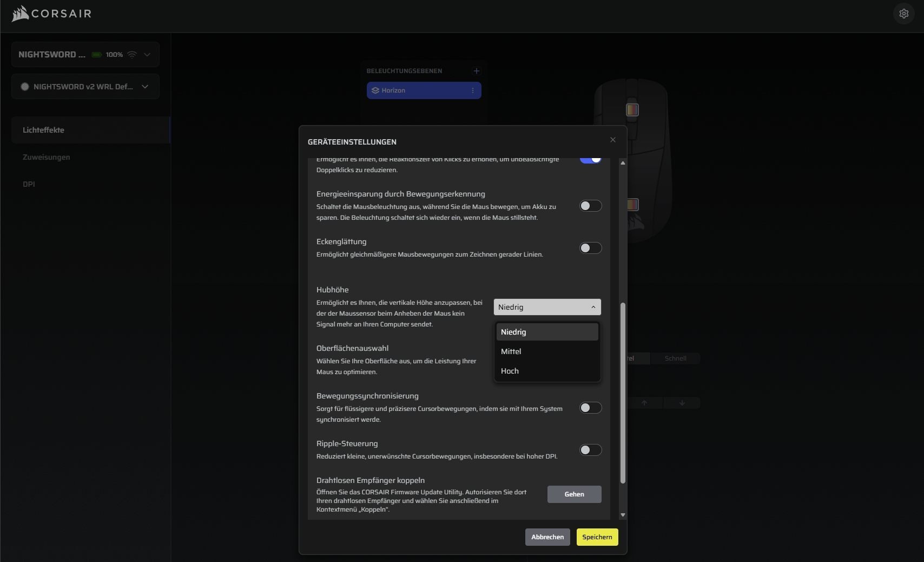Choose Niedrig in the Hubhöhe list
The height and width of the screenshot is (562, 924).
pyautogui.click(x=547, y=332)
